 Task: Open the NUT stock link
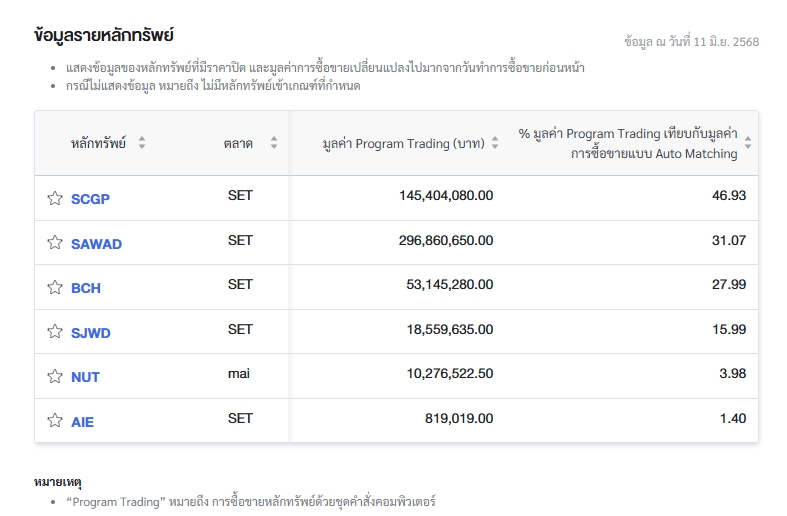click(x=85, y=377)
